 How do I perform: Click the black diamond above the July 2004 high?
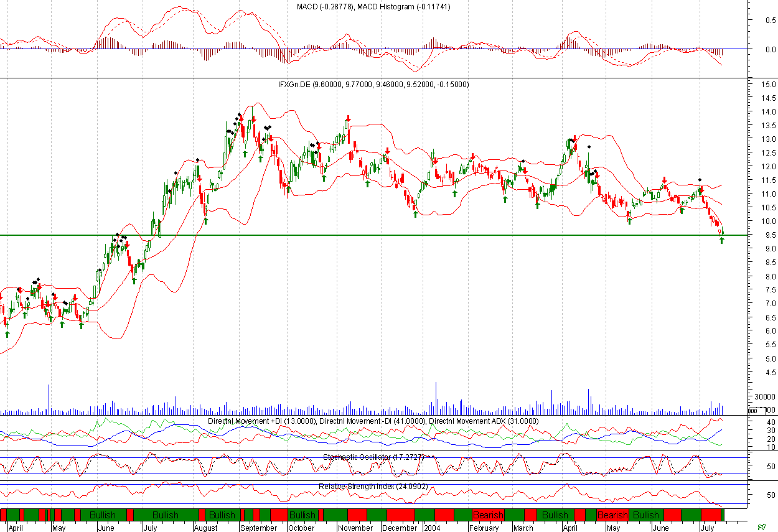[x=700, y=180]
